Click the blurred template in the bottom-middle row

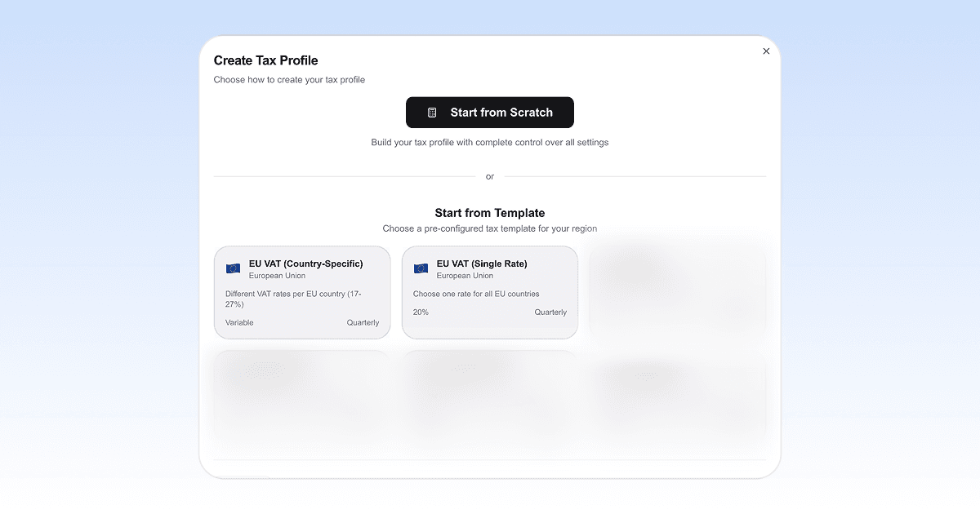[x=489, y=400]
